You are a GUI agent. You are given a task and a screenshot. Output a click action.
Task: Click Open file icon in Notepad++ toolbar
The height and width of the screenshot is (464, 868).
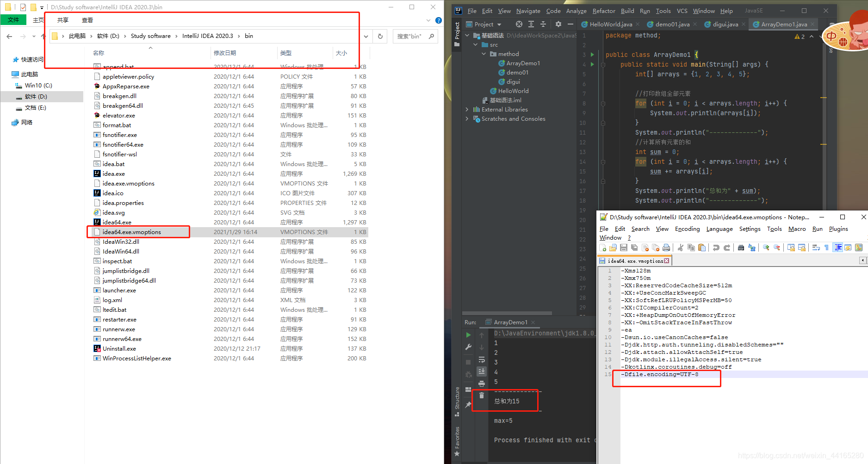(613, 248)
